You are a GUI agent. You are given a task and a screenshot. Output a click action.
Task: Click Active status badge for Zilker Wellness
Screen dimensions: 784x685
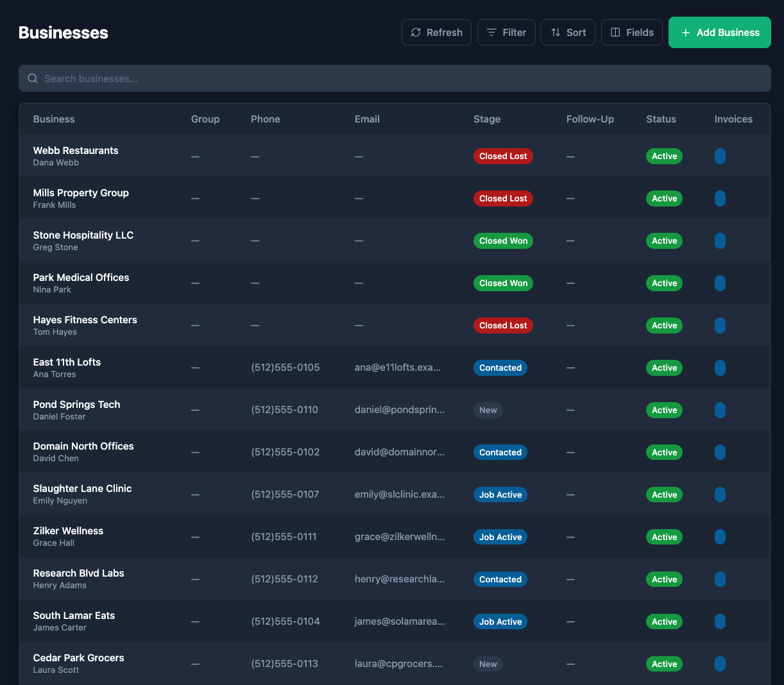664,537
